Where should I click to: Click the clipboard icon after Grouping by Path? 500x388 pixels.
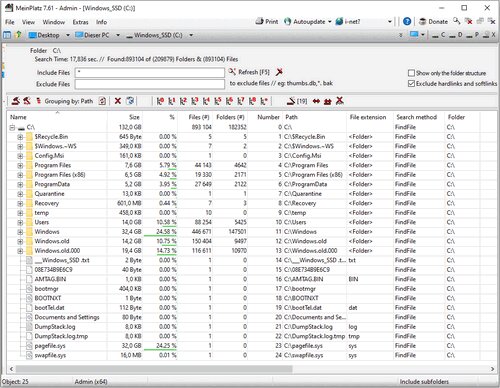102,101
